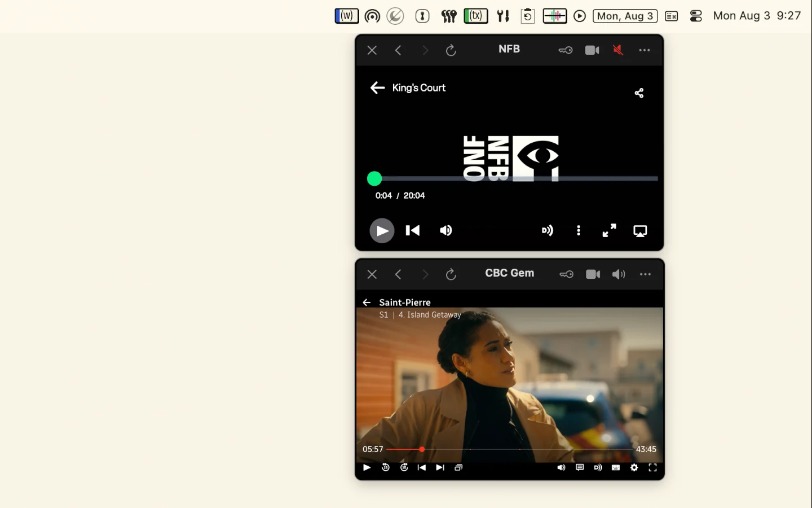This screenshot has width=812, height=508.
Task: Rewind 15 seconds in CBC Gem player
Action: pyautogui.click(x=386, y=467)
